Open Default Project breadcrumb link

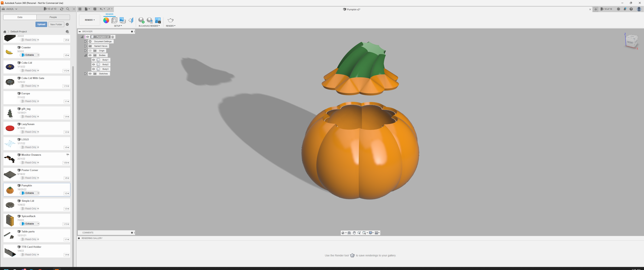click(19, 32)
